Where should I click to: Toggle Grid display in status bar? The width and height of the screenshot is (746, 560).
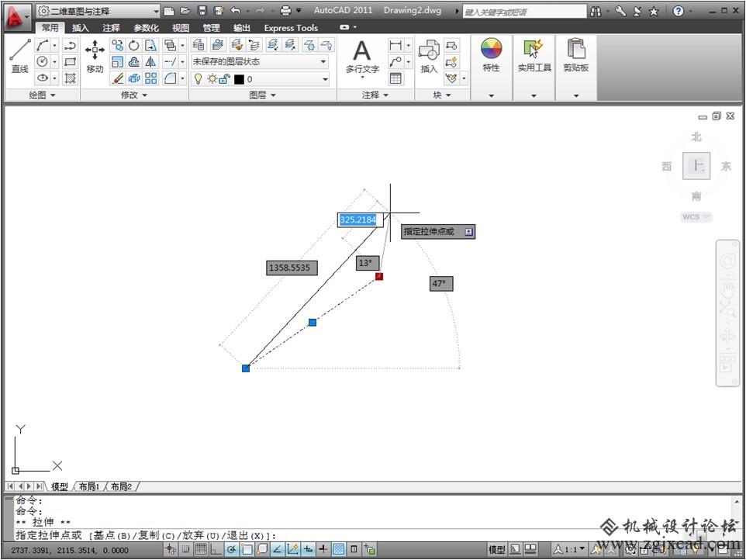coord(201,549)
